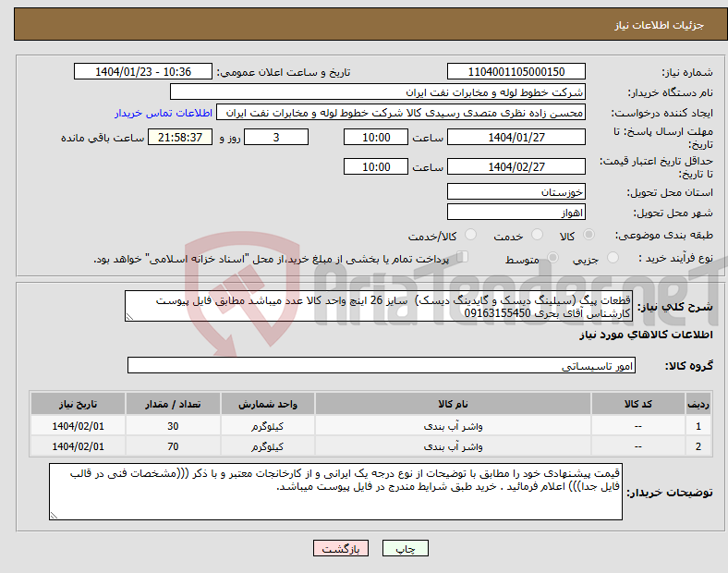Click the اطلاعات کالاهای مورد نیاز heading
The image size is (728, 573).
click(646, 335)
